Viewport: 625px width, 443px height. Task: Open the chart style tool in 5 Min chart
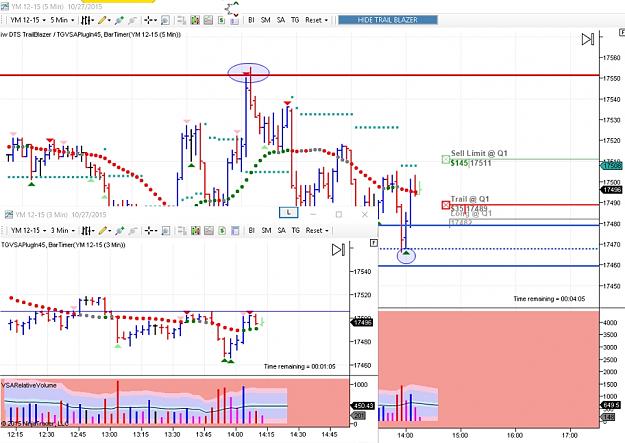pos(85,20)
